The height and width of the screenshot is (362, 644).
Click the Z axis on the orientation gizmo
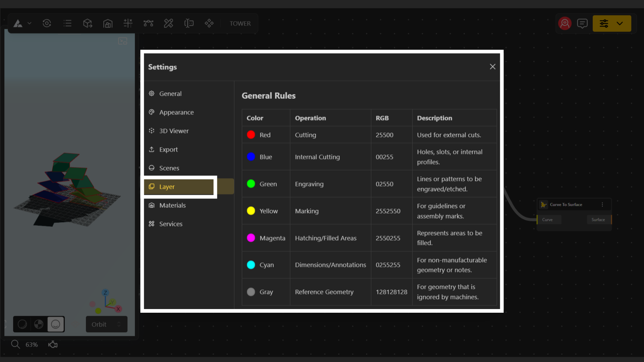coord(105,293)
